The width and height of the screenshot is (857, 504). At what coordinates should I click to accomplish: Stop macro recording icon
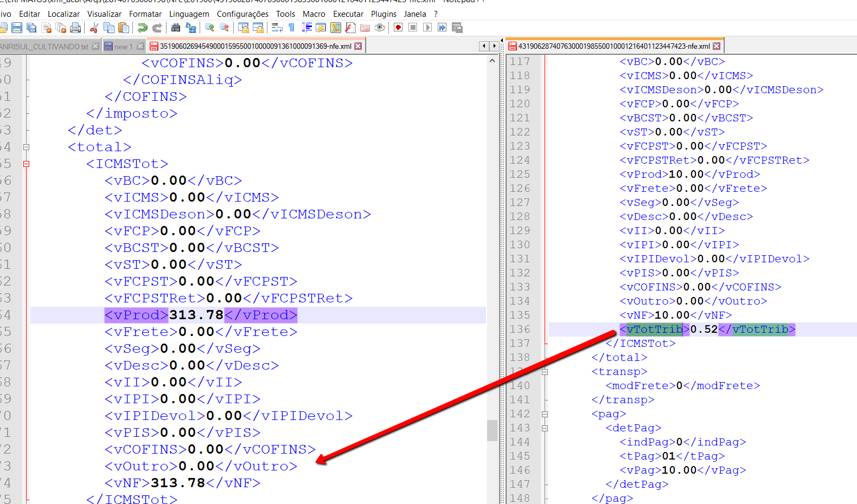[x=413, y=28]
